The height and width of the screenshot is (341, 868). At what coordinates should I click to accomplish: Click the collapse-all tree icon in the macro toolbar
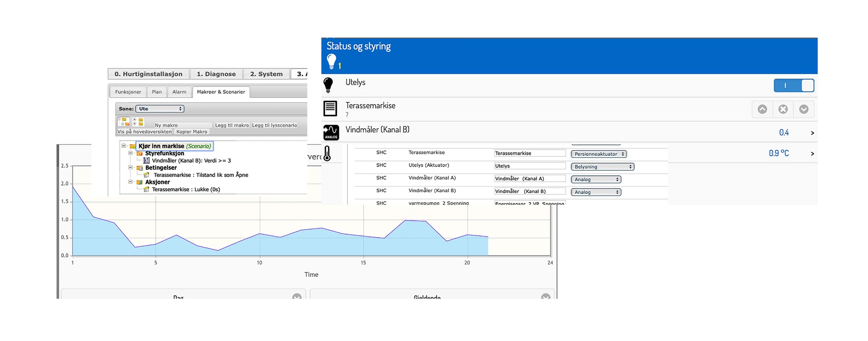click(x=124, y=122)
